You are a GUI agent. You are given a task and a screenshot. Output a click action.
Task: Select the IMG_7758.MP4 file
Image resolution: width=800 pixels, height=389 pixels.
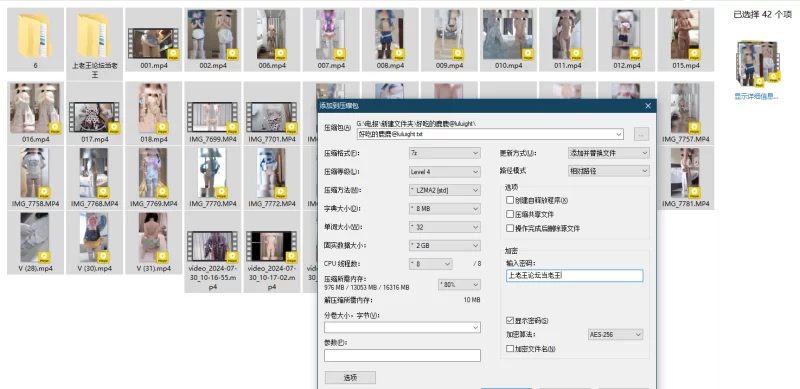coord(35,178)
